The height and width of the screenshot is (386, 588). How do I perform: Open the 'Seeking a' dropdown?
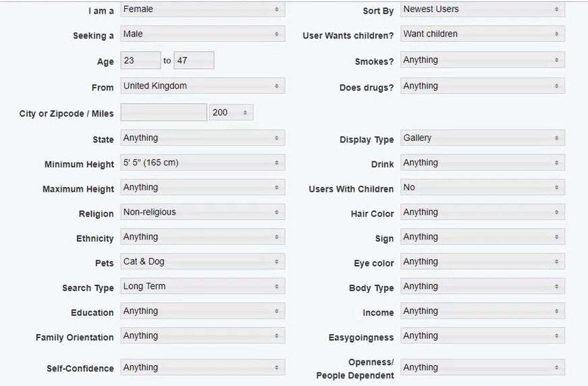click(202, 34)
